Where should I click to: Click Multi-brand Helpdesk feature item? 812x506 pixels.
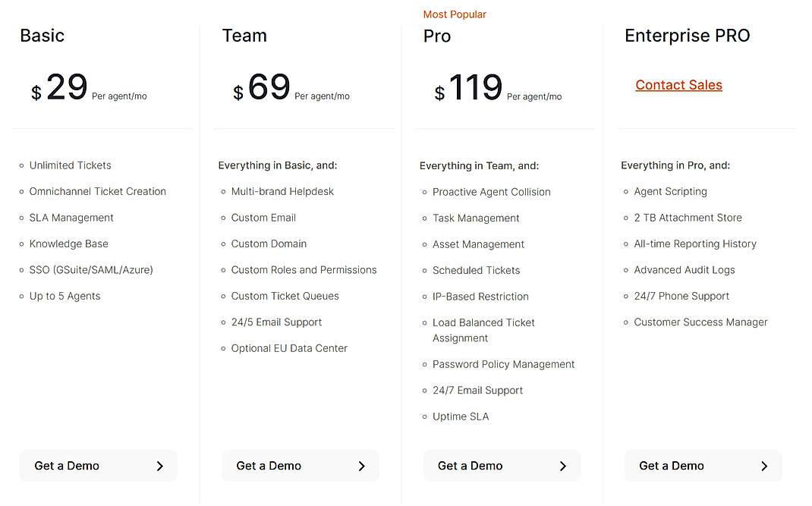pyautogui.click(x=282, y=192)
